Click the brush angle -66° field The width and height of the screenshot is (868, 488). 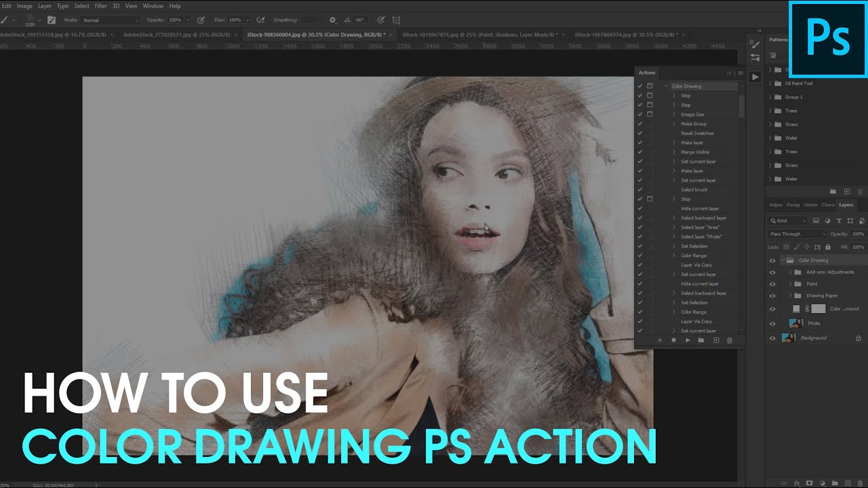(x=361, y=20)
